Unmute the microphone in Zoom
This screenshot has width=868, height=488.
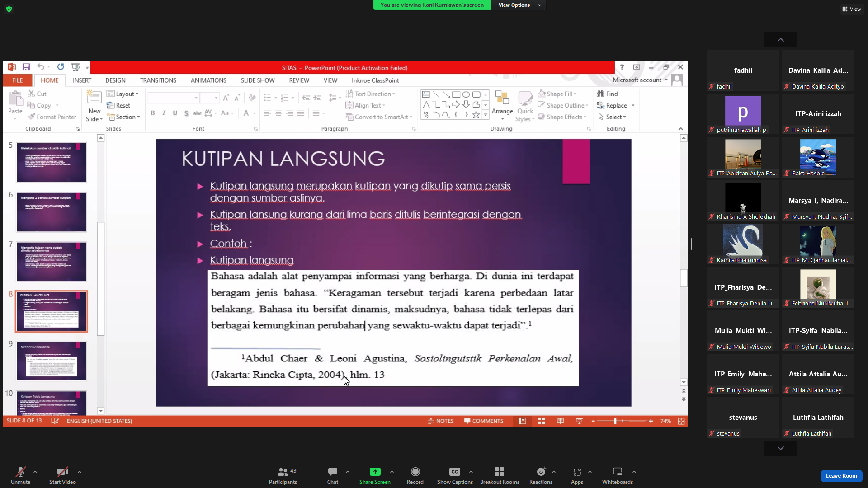[x=20, y=476]
